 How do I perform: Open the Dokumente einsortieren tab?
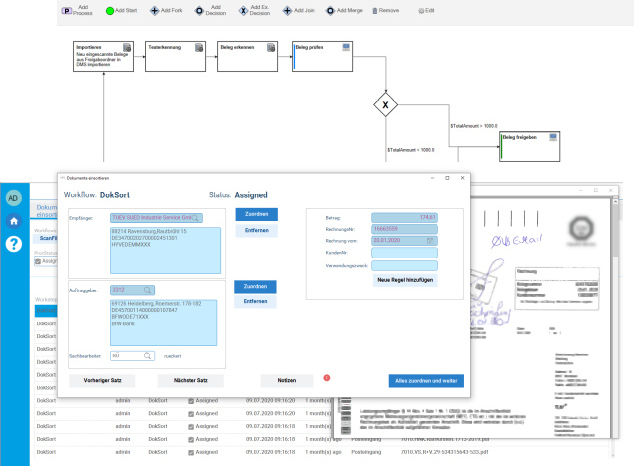coord(46,211)
